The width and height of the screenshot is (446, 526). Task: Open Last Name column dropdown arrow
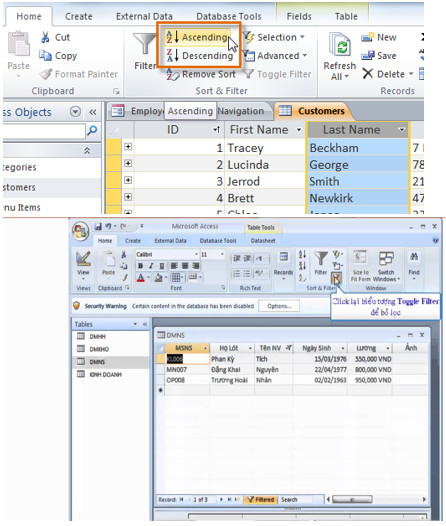pos(401,129)
